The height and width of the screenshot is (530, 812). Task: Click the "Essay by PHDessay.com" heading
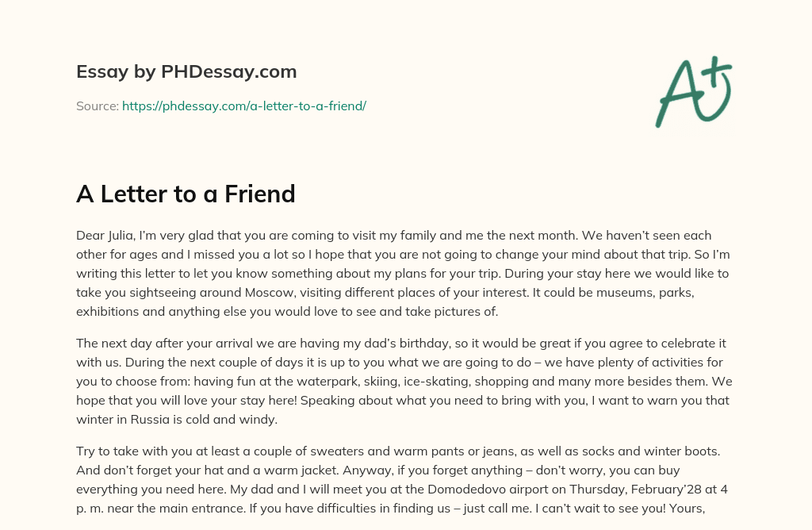click(186, 72)
